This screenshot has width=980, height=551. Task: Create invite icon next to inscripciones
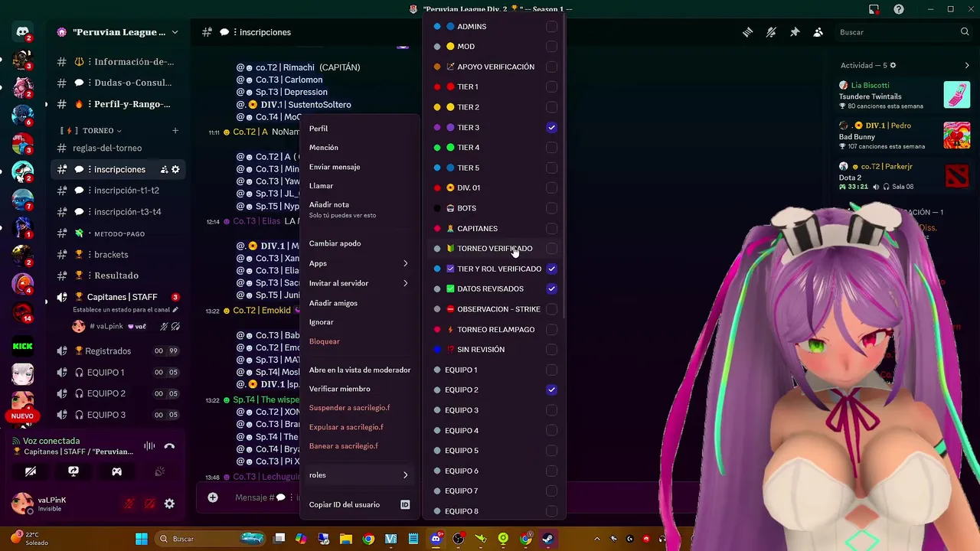tap(164, 169)
